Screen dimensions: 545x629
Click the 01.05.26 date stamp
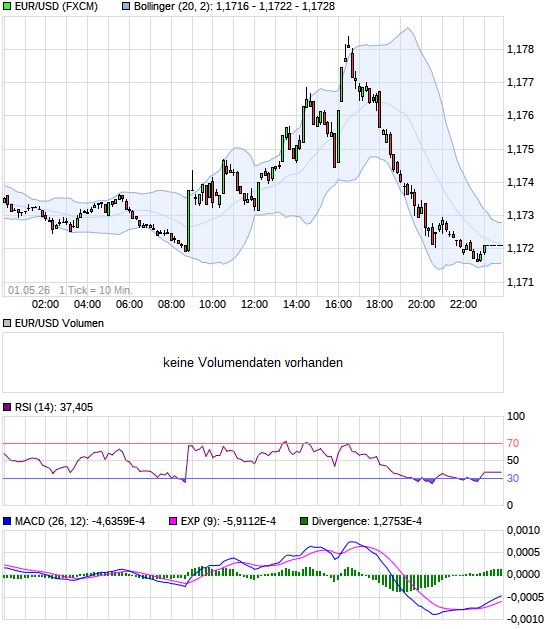point(29,290)
